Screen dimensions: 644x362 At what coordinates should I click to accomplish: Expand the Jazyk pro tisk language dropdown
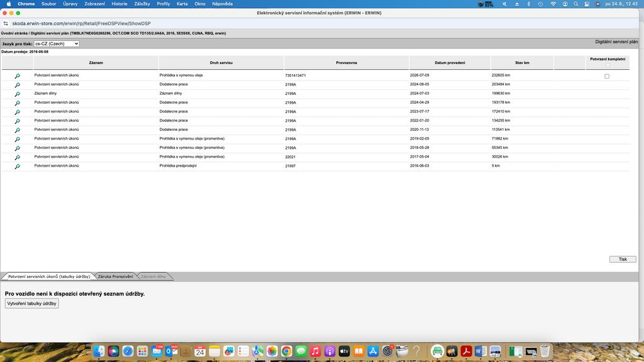tap(57, 43)
